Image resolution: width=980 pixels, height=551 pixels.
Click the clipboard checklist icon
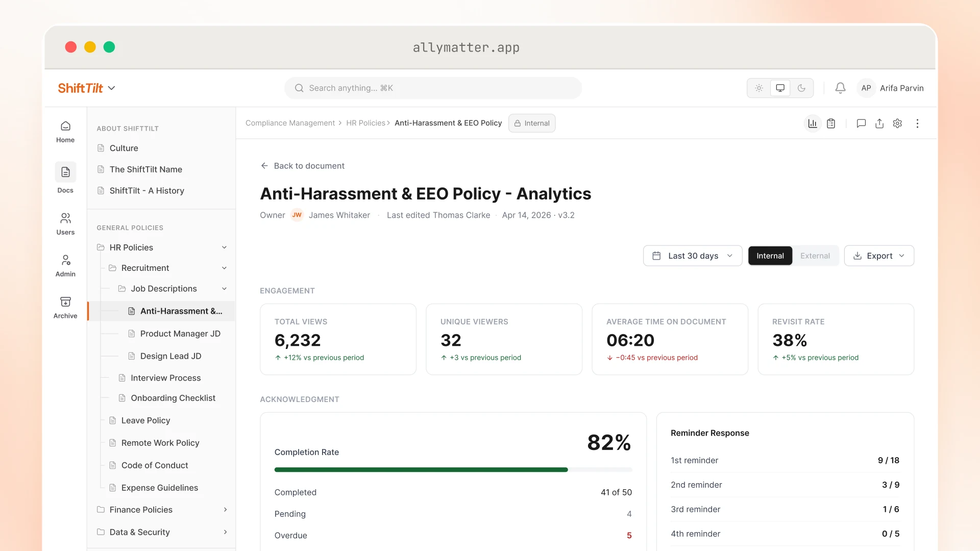coord(831,123)
